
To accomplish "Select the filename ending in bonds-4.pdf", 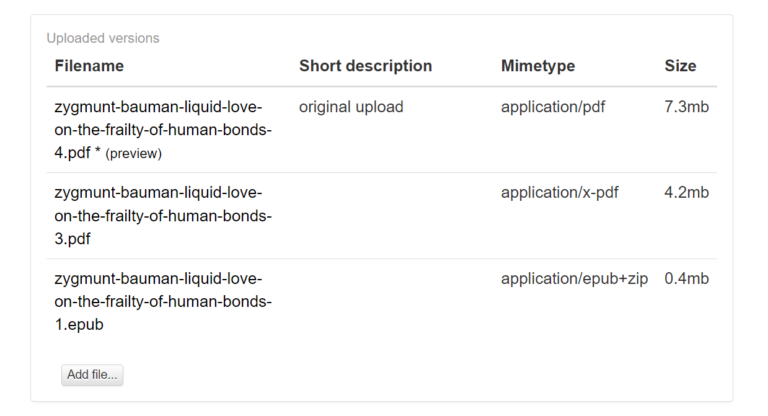I will pyautogui.click(x=163, y=129).
